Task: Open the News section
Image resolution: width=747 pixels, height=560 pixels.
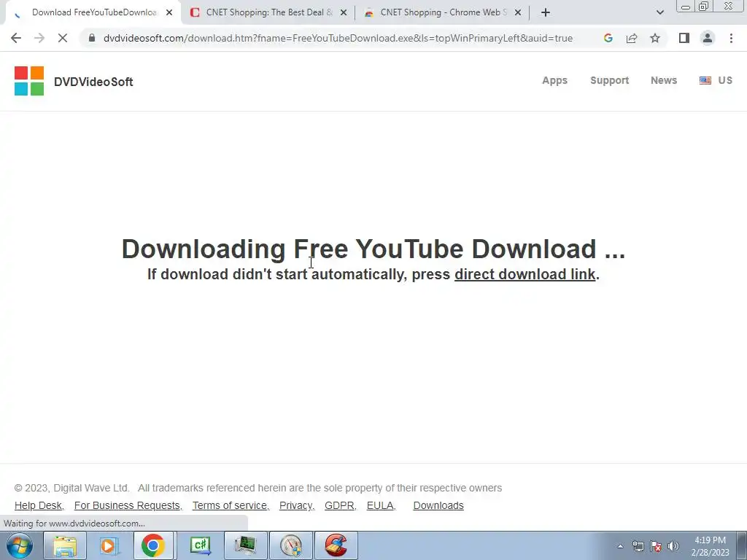Action: point(664,80)
